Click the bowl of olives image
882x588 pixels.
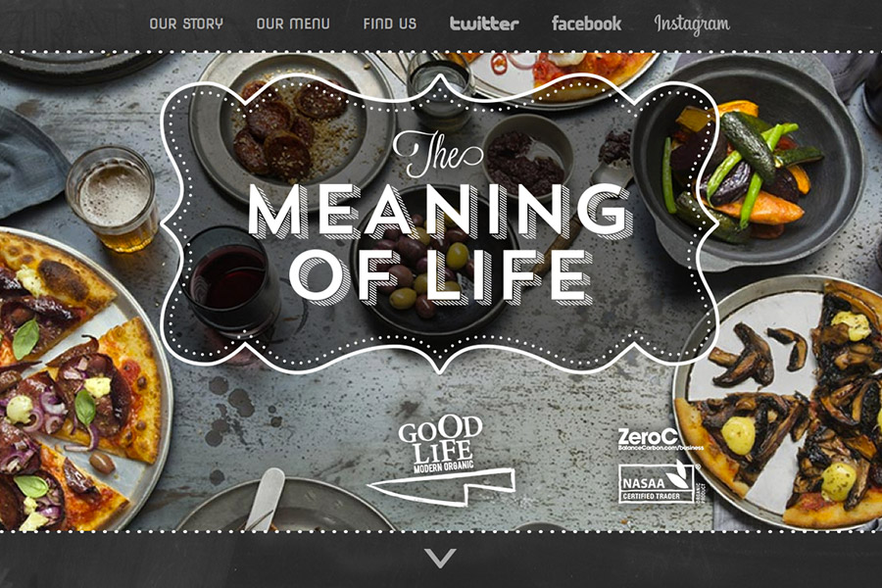click(430, 262)
